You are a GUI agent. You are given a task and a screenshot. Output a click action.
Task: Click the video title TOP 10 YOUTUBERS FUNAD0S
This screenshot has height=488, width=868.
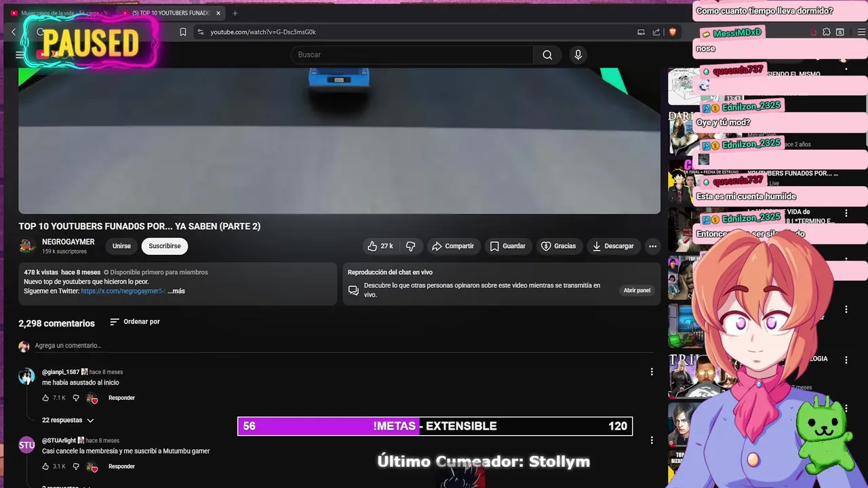pos(139,226)
